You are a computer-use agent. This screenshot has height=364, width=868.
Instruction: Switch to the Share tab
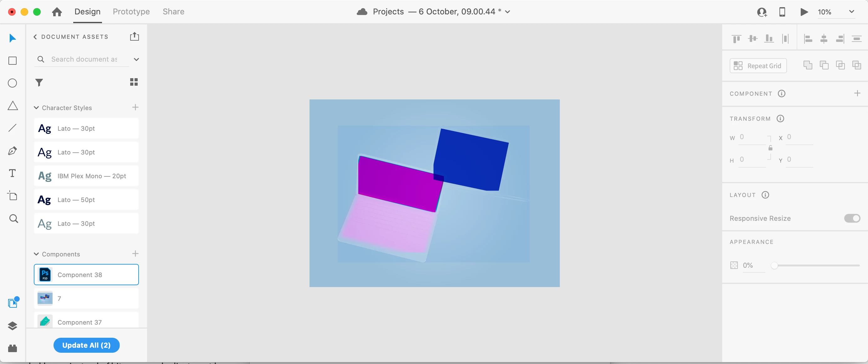pyautogui.click(x=173, y=12)
